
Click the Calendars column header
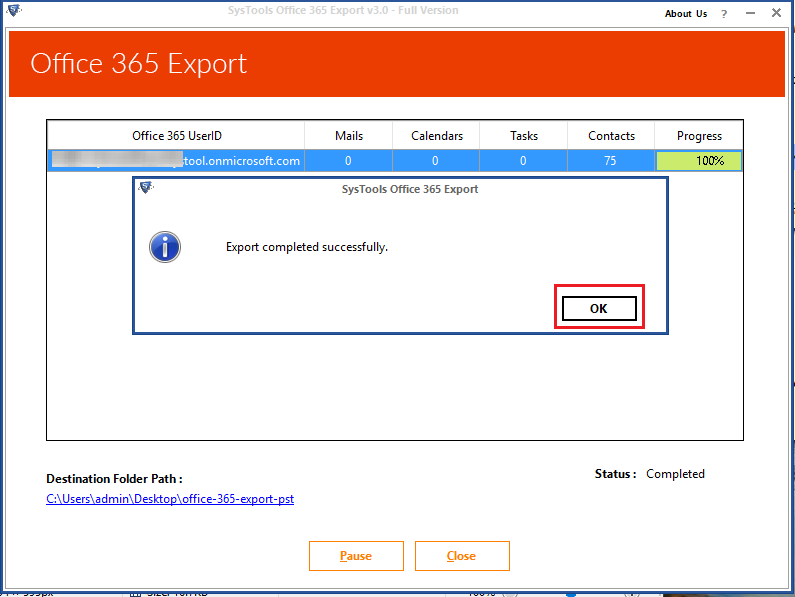[437, 136]
